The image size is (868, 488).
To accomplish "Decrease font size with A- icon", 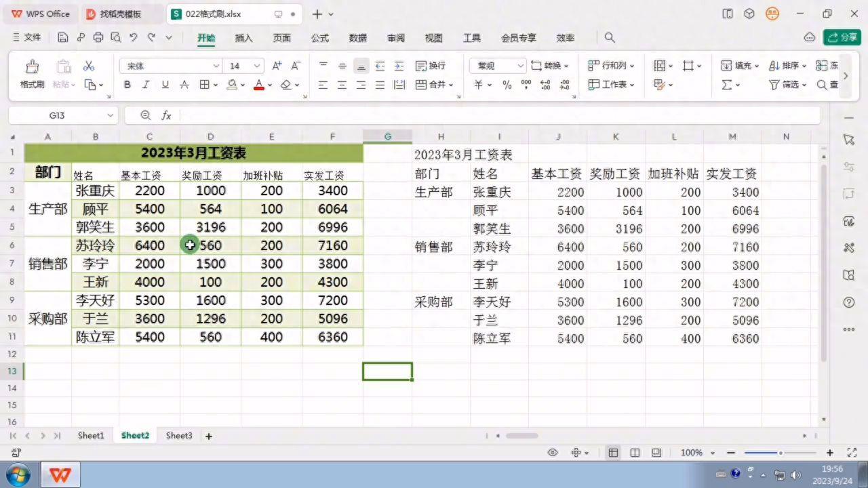I will point(296,66).
